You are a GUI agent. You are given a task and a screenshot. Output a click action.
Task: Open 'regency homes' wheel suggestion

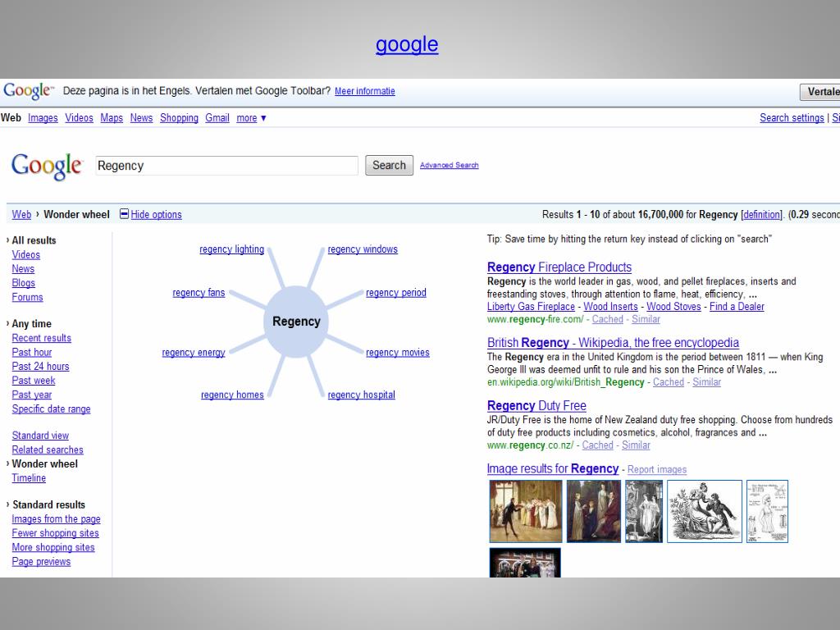(232, 395)
